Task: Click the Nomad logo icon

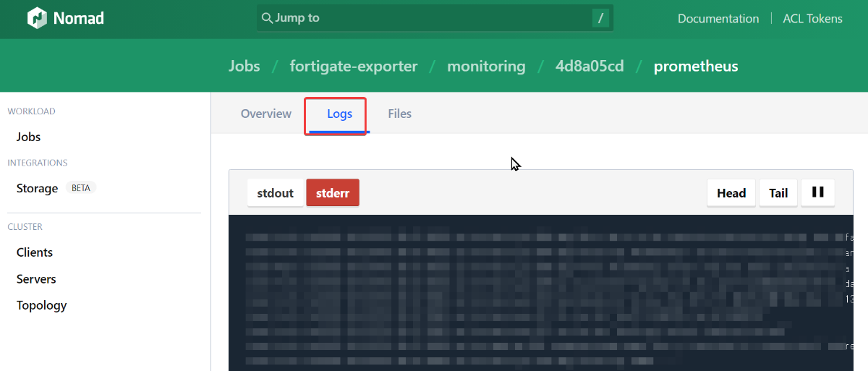Action: pyautogui.click(x=37, y=19)
